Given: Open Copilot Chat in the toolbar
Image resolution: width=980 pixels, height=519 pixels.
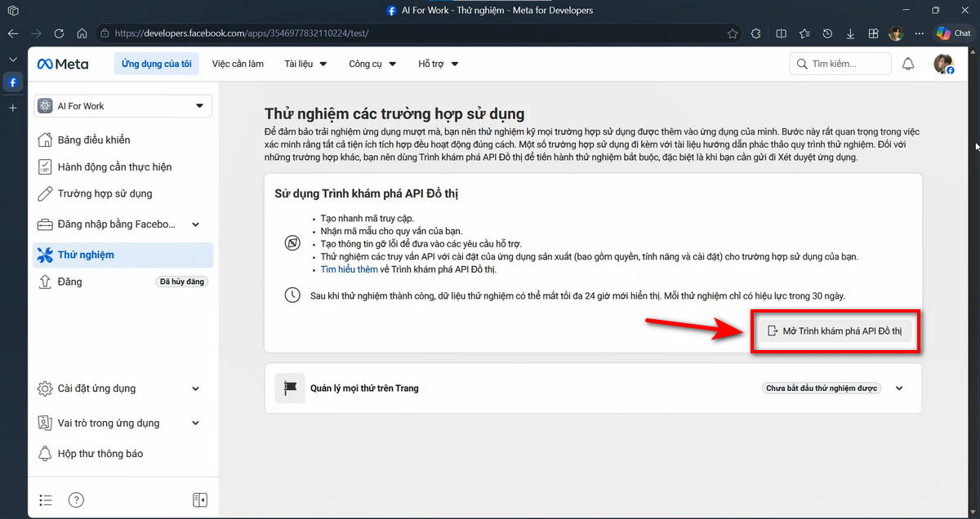Looking at the screenshot, I should 954,33.
